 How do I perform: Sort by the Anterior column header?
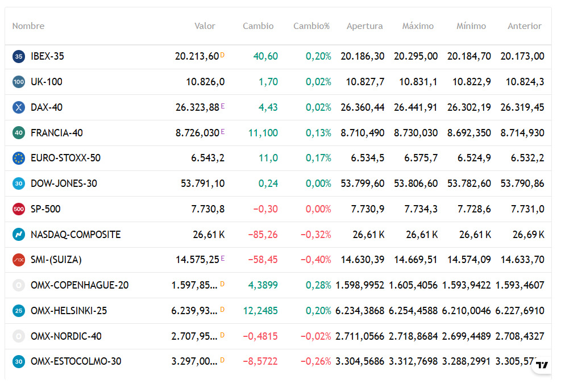(525, 26)
